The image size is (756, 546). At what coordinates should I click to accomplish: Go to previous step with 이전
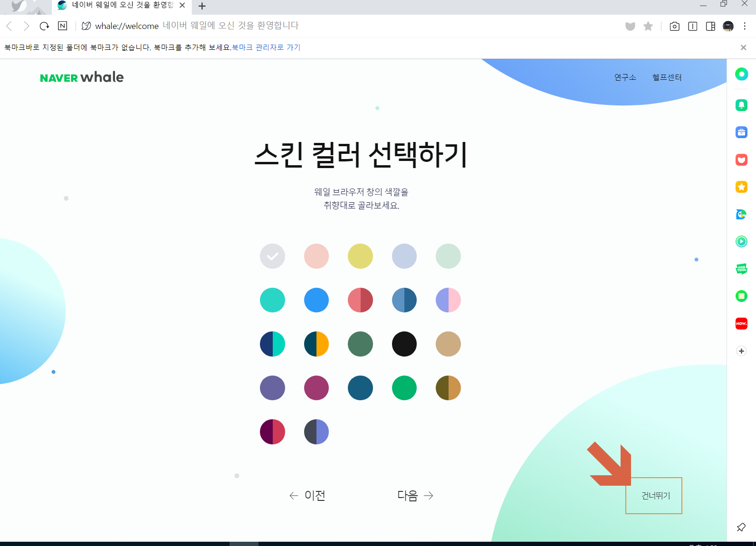point(307,496)
